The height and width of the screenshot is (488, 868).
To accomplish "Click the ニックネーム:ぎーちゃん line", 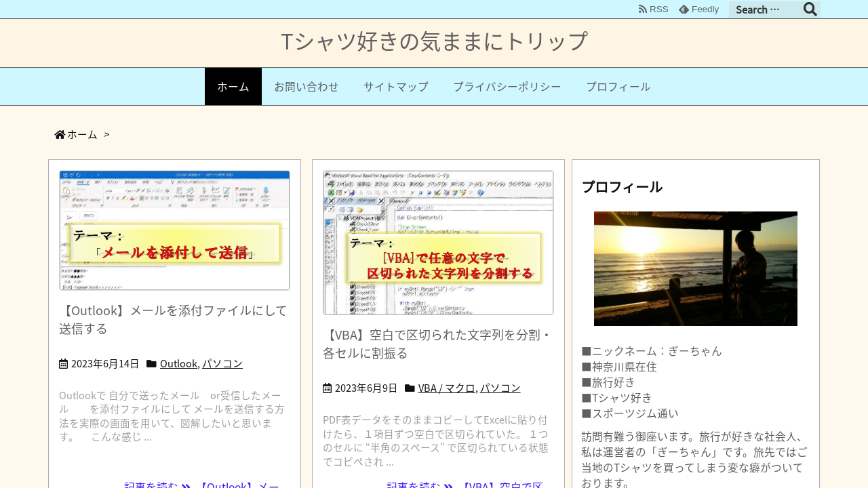I will (652, 351).
